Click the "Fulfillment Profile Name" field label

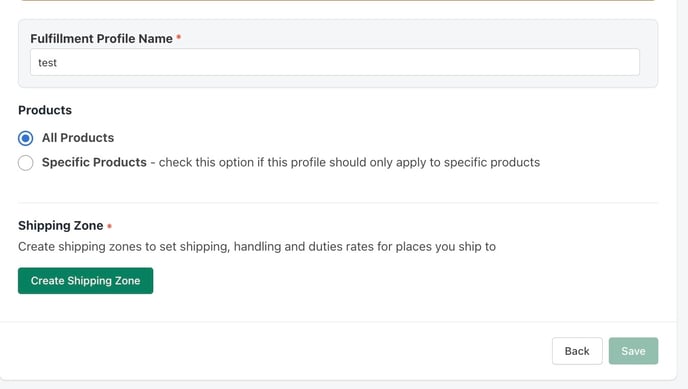coord(101,39)
